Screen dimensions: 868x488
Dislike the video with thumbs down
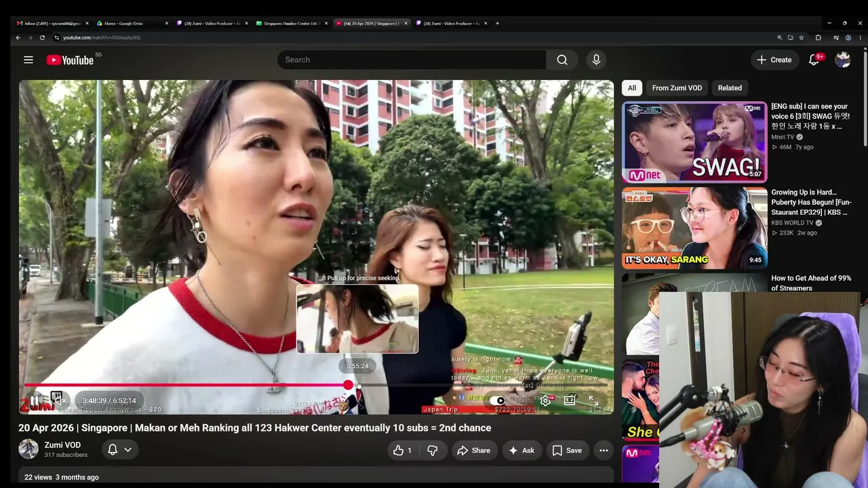(433, 450)
